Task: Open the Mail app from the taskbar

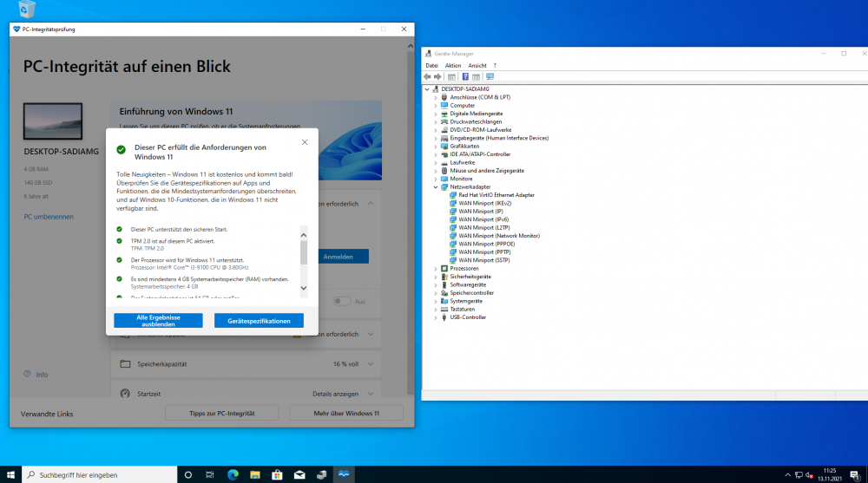Action: pos(299,474)
